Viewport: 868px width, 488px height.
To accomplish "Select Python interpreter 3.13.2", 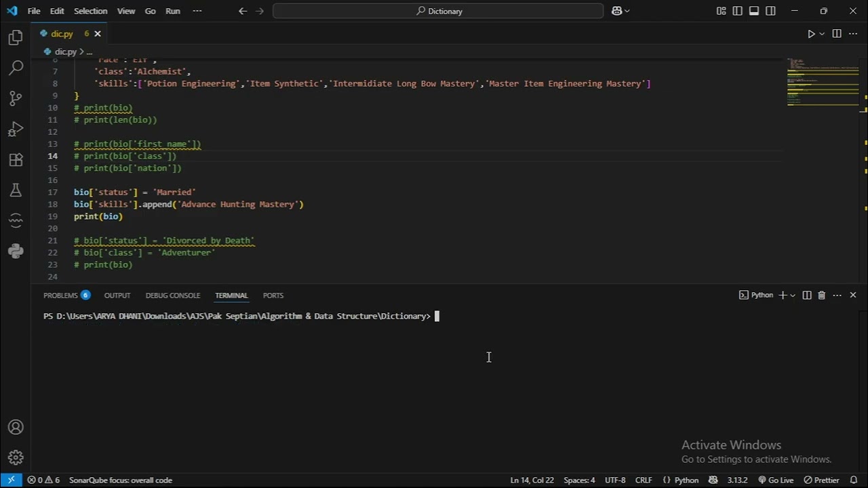I will 737,480.
